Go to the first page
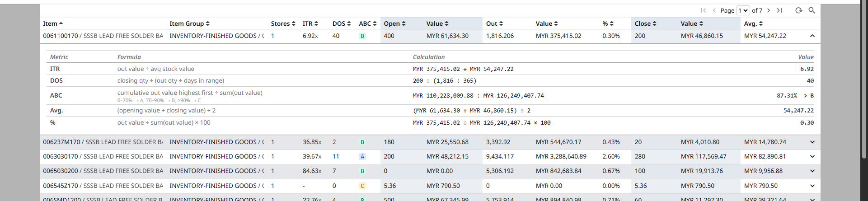 (704, 10)
